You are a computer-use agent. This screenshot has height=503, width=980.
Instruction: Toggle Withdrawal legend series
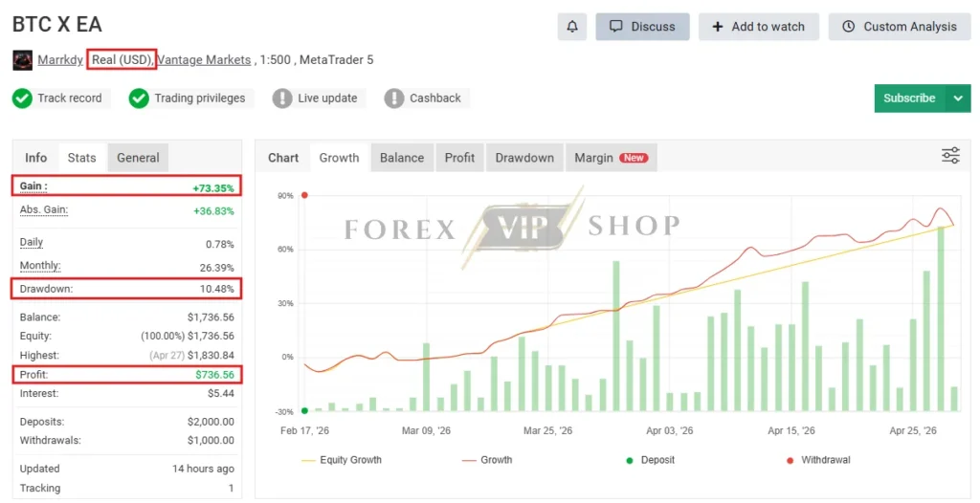818,460
